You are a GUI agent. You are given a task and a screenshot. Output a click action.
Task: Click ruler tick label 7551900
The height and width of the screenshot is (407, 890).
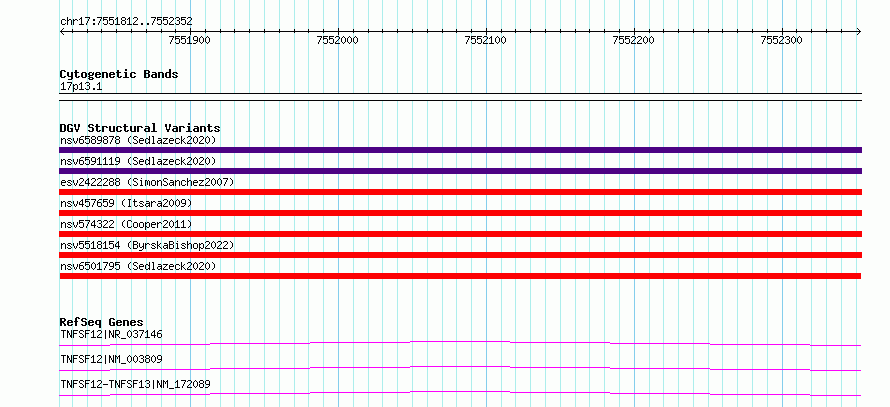(190, 40)
